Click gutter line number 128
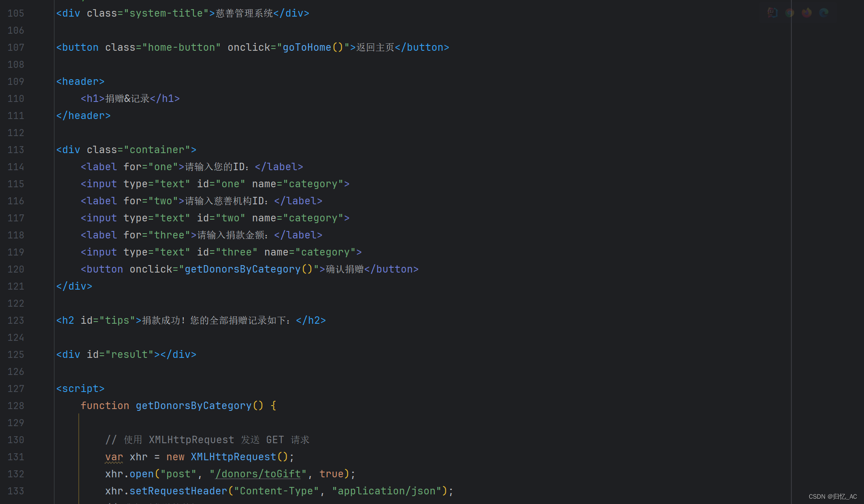This screenshot has width=864, height=504. click(16, 406)
